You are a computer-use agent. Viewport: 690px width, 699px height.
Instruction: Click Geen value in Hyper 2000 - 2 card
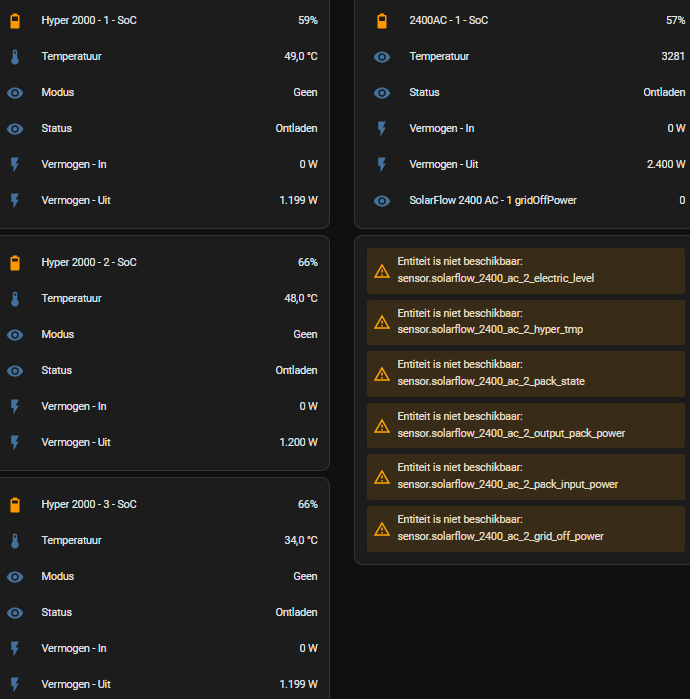tap(305, 335)
